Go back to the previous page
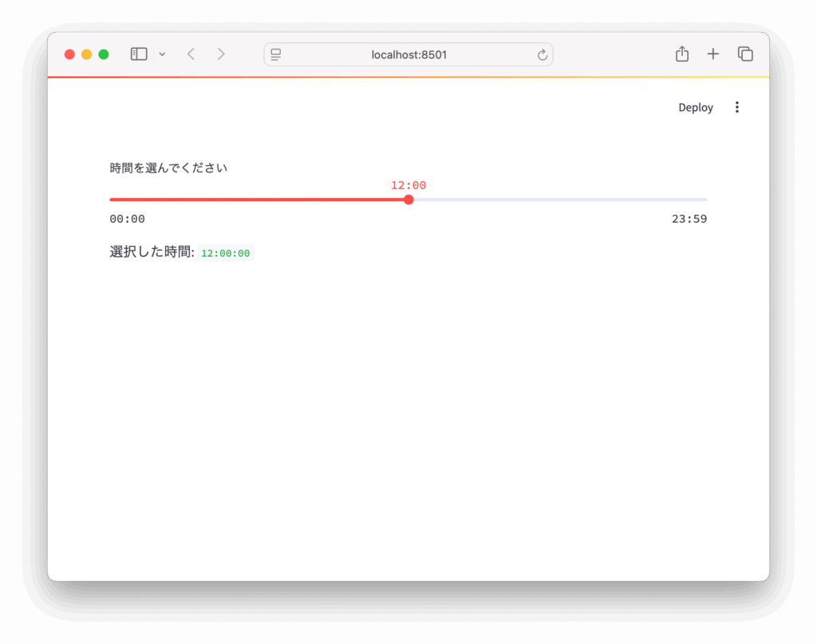Screen dimensions: 817x644 191,54
